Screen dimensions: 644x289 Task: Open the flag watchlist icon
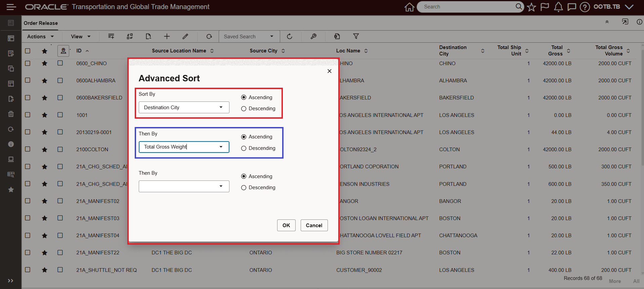(545, 7)
